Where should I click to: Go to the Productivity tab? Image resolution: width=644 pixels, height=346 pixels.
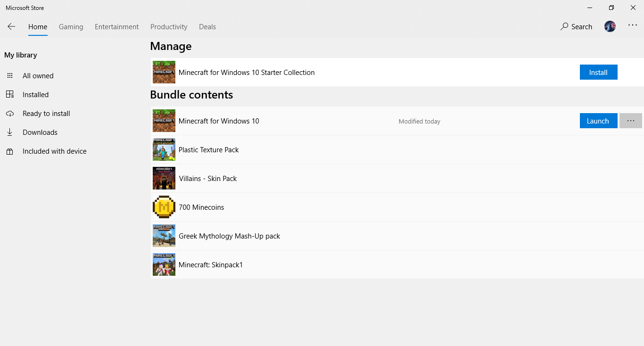169,27
